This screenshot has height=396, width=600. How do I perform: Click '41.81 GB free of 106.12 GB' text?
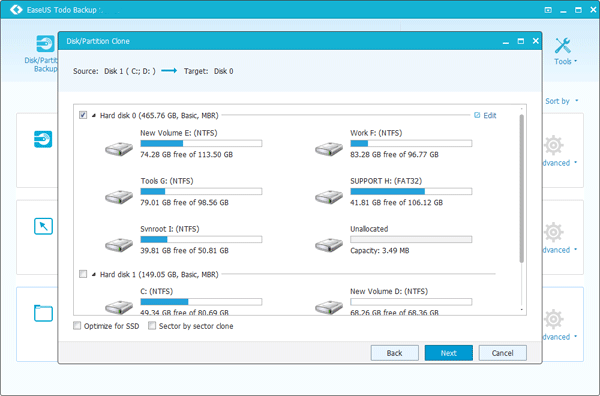[x=396, y=202]
